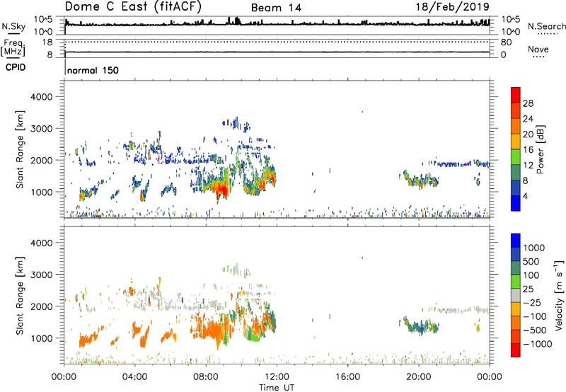Click the 'Time UT' axis title
This screenshot has width=566, height=392.
[277, 388]
